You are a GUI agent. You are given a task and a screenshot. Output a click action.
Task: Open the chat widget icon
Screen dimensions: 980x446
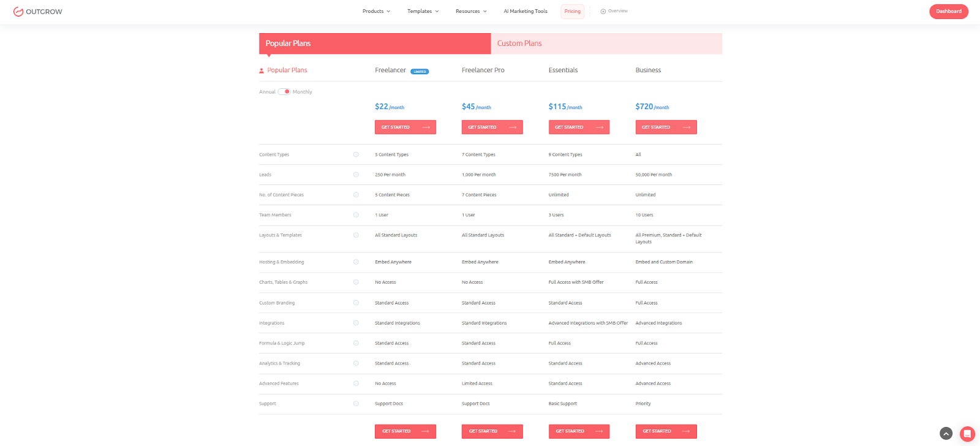click(967, 434)
